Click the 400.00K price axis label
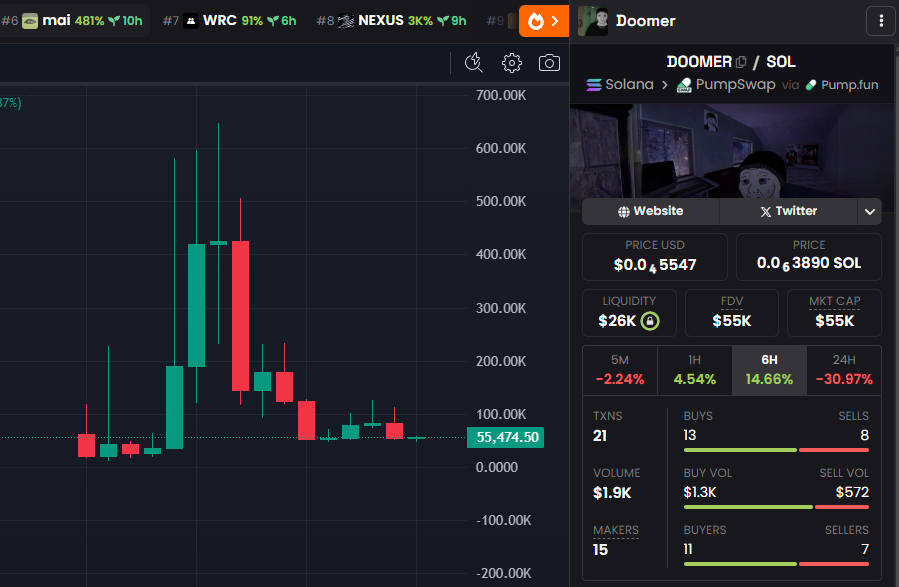Image resolution: width=899 pixels, height=587 pixels. [501, 254]
